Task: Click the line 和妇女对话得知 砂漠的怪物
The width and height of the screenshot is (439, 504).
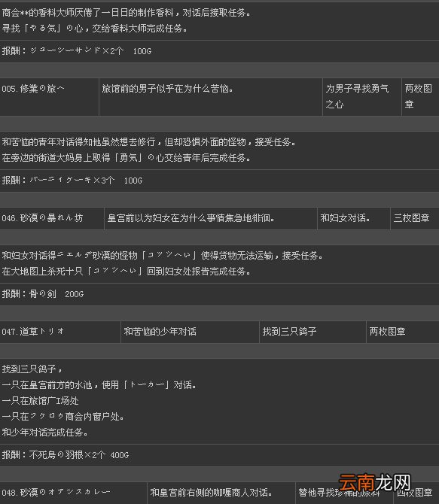Action: coord(162,256)
